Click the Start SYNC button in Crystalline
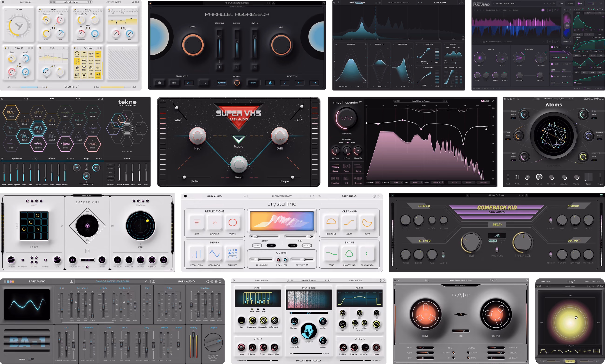The width and height of the screenshot is (605, 364). click(257, 246)
